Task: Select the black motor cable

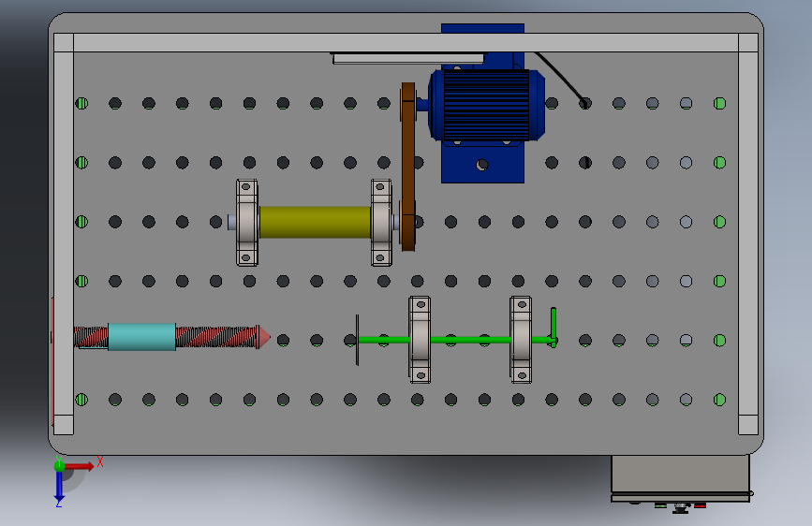Action: (x=562, y=79)
